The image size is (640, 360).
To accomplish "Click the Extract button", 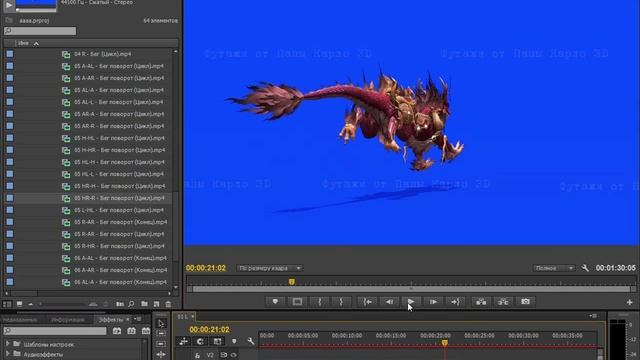I will tap(503, 302).
